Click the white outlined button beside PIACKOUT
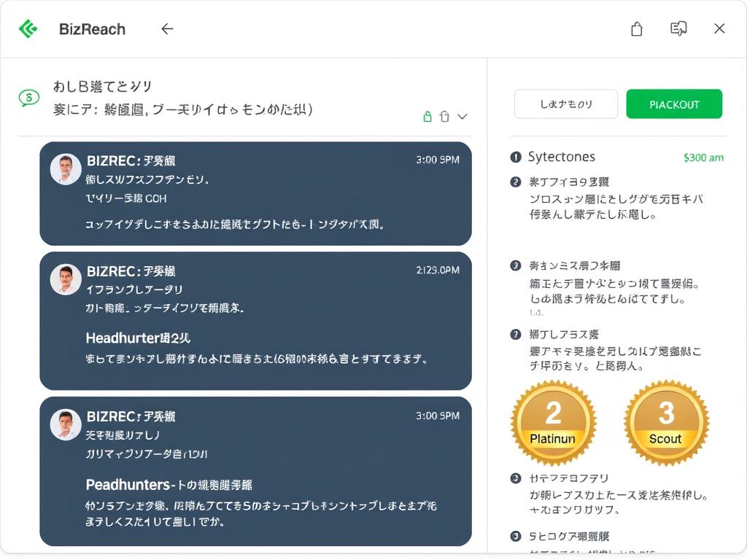Image resolution: width=747 pixels, height=560 pixels. click(566, 104)
